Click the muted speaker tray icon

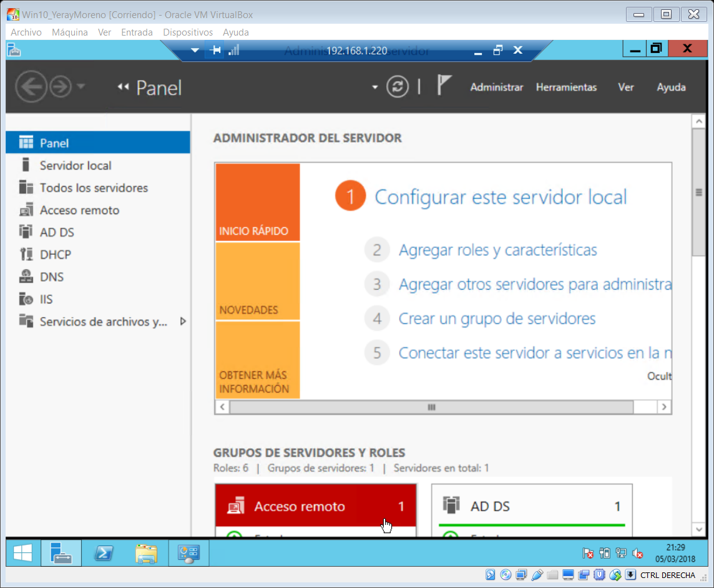[x=637, y=554]
